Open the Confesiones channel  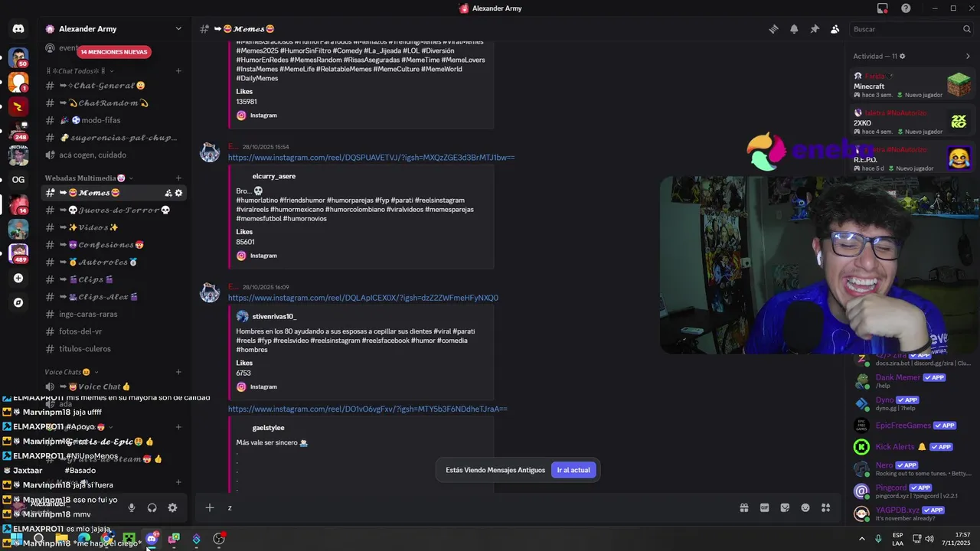pyautogui.click(x=113, y=245)
